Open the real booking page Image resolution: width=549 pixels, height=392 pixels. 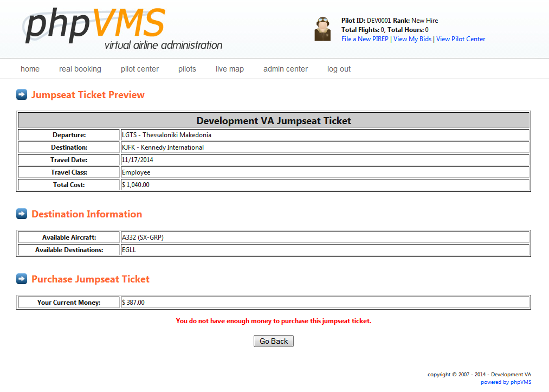pos(80,69)
